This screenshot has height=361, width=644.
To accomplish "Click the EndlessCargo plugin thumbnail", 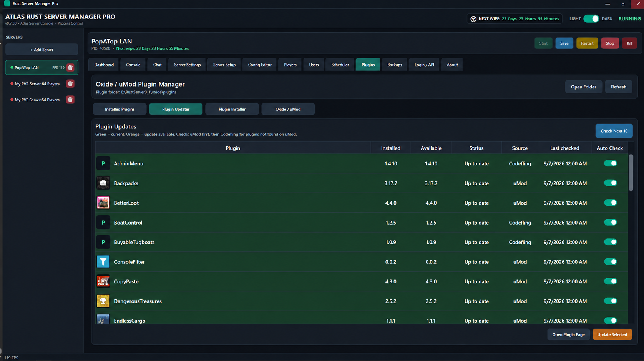I will (103, 319).
